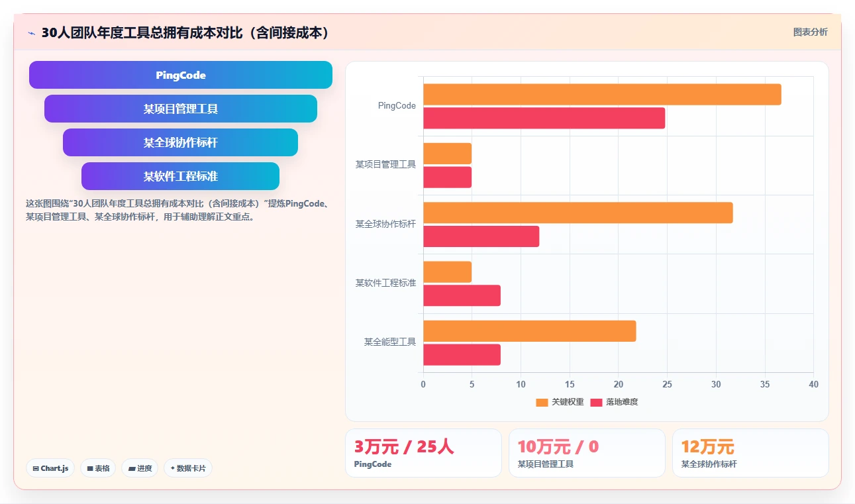The height and width of the screenshot is (504, 855).
Task: Toggle the 落地难度 legend item
Action: 615,402
